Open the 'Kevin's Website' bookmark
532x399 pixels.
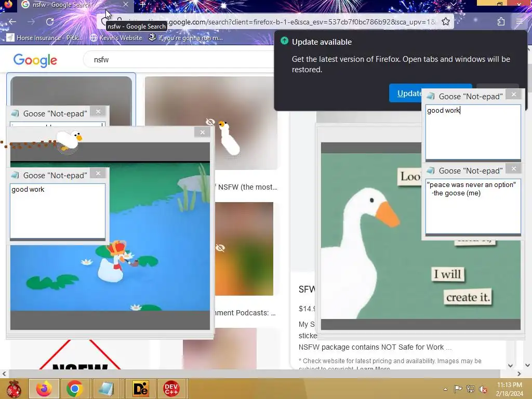click(116, 37)
